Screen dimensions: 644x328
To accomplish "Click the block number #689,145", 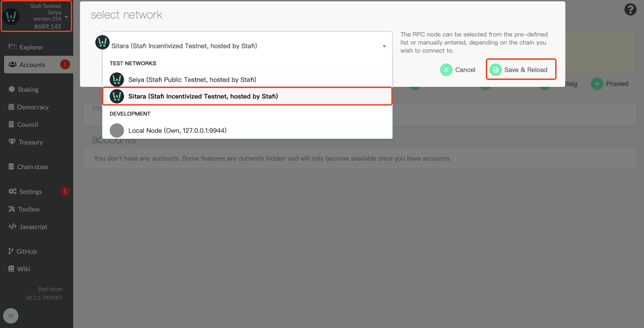I will pos(47,27).
